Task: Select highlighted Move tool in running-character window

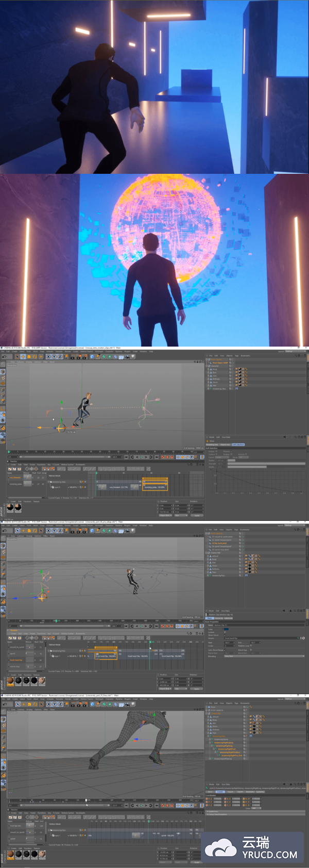Action: coord(23,356)
